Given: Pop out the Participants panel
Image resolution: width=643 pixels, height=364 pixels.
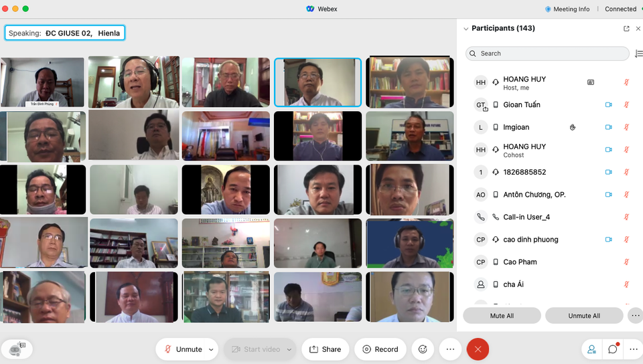Looking at the screenshot, I should click(626, 29).
